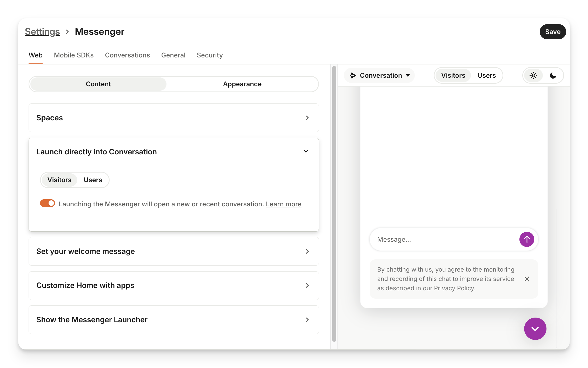This screenshot has height=368, width=588.
Task: Select Visitors in the preview audience switch
Action: (x=453, y=76)
